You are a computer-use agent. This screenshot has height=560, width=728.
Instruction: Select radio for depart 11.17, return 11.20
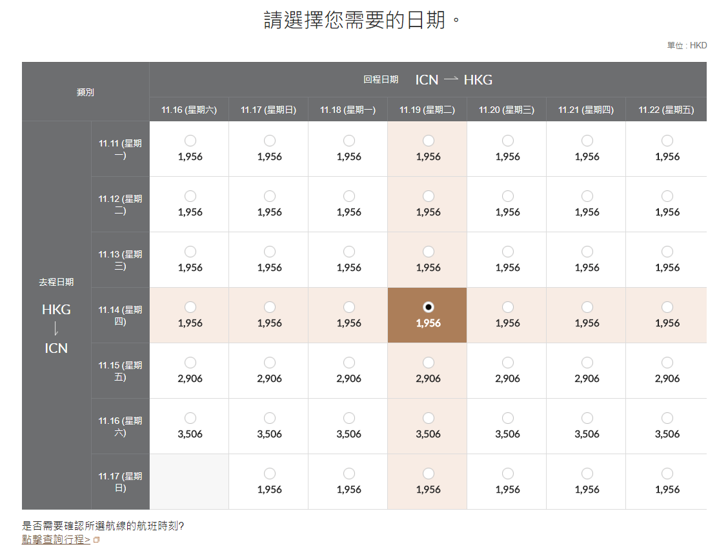[x=508, y=474]
